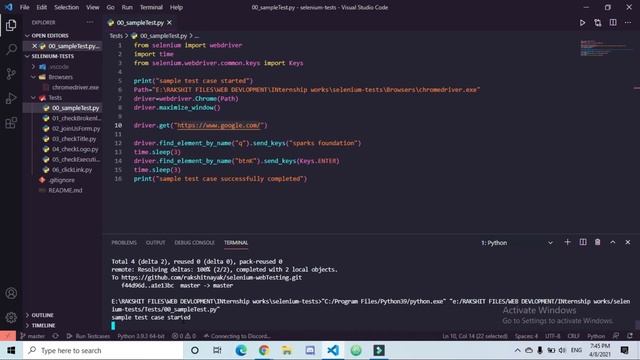Viewport: 640px width, 360px height.
Task: Open the Edit menu
Action: [42, 7]
